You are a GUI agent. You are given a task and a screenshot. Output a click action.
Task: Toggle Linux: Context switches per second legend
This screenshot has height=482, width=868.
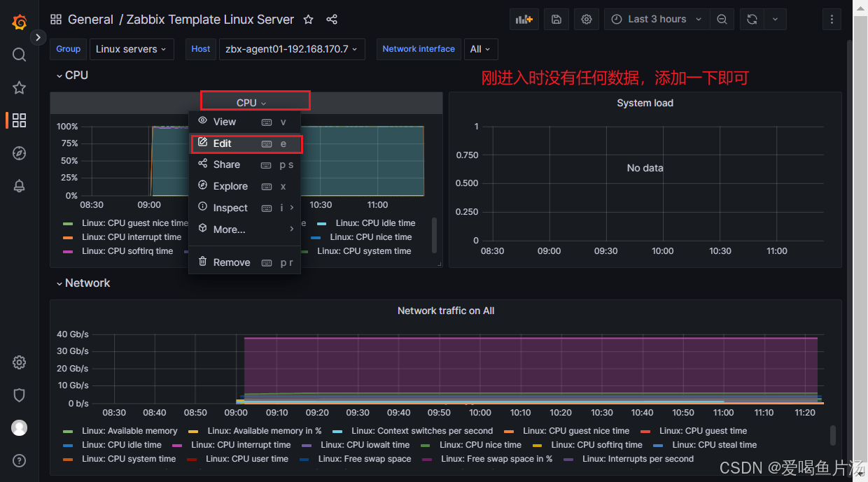422,431
